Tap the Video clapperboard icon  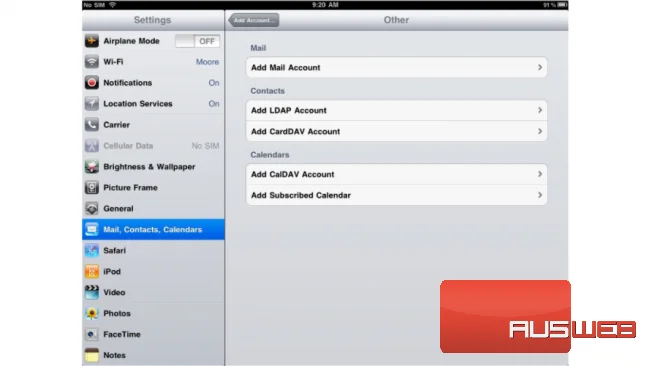[x=92, y=292]
